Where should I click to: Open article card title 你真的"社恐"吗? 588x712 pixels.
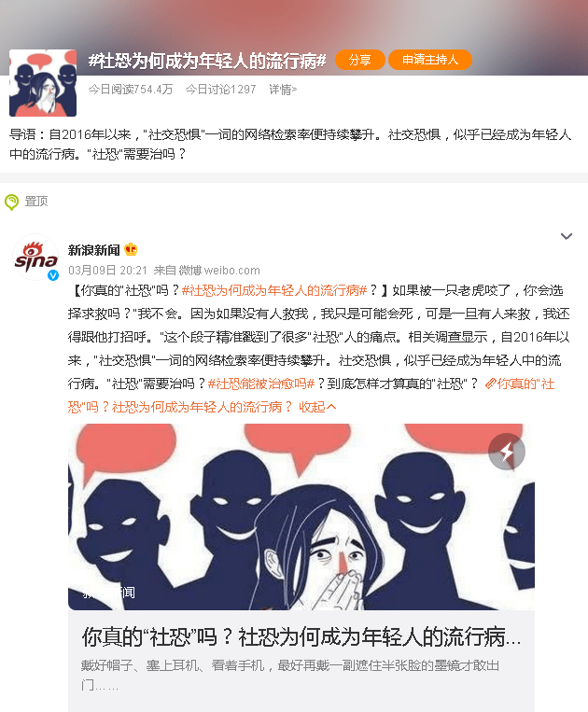301,636
